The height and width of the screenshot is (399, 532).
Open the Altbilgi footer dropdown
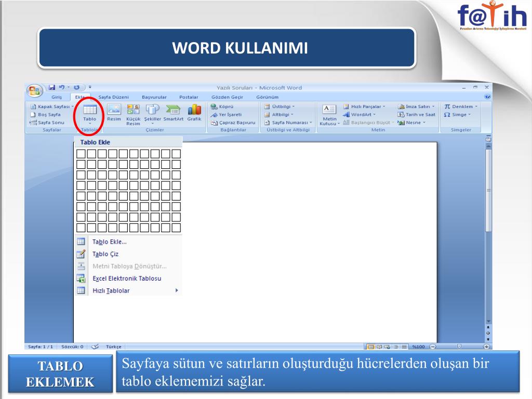coord(279,115)
